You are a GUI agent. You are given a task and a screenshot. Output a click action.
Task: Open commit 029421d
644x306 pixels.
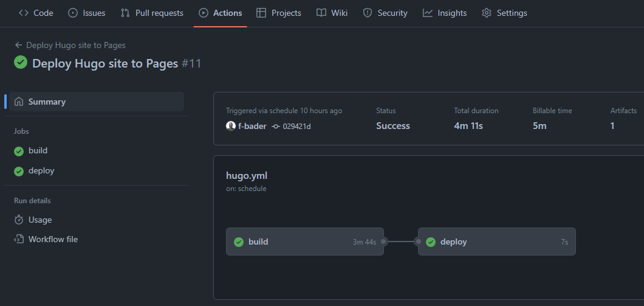296,127
